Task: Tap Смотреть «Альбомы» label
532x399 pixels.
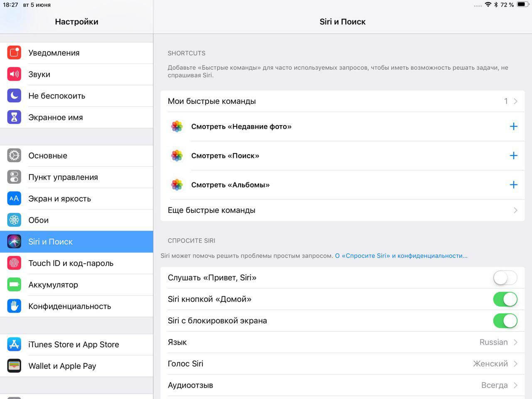Action: click(230, 185)
